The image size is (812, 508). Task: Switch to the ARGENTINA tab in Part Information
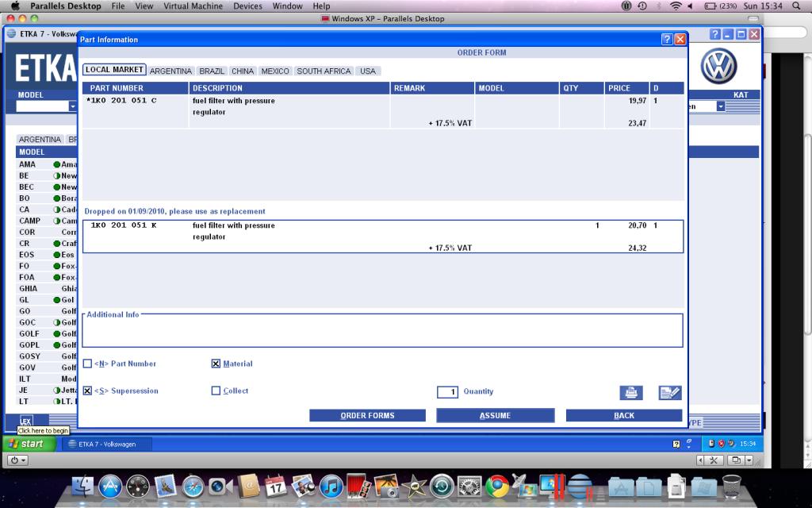click(x=171, y=71)
